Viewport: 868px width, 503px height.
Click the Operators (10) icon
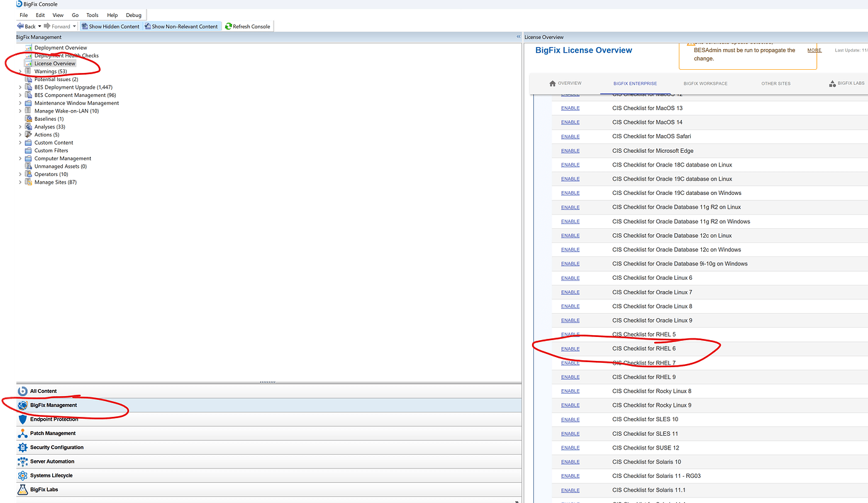[28, 174]
